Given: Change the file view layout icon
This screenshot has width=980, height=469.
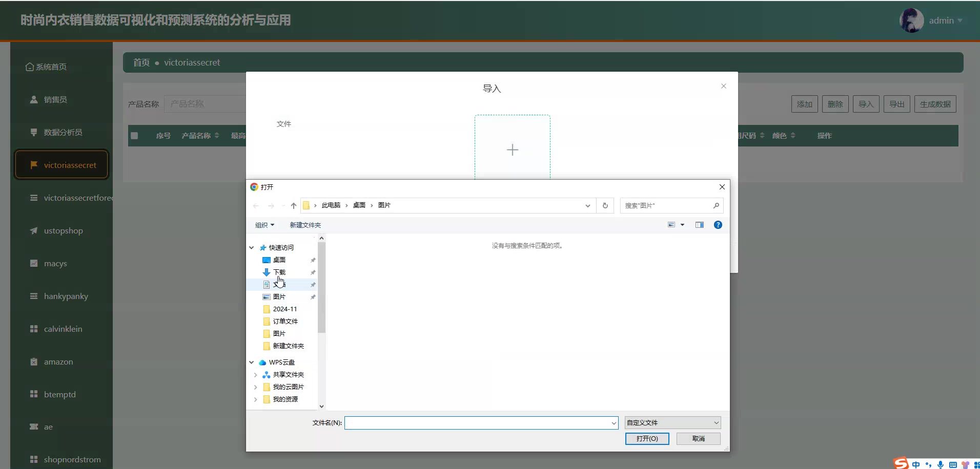Looking at the screenshot, I should (671, 225).
